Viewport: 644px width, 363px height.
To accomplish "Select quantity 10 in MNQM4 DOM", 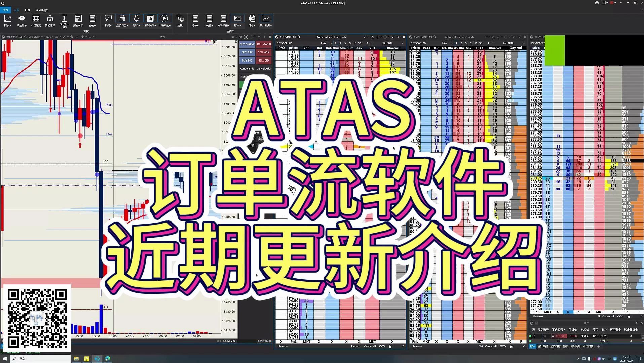I will 476,43.
